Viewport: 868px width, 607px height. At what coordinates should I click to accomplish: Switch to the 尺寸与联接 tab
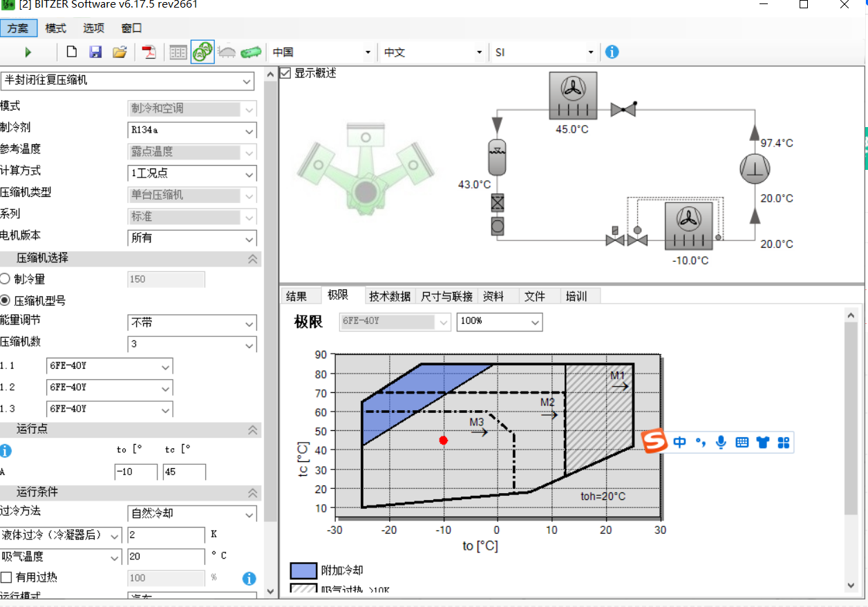[447, 296]
